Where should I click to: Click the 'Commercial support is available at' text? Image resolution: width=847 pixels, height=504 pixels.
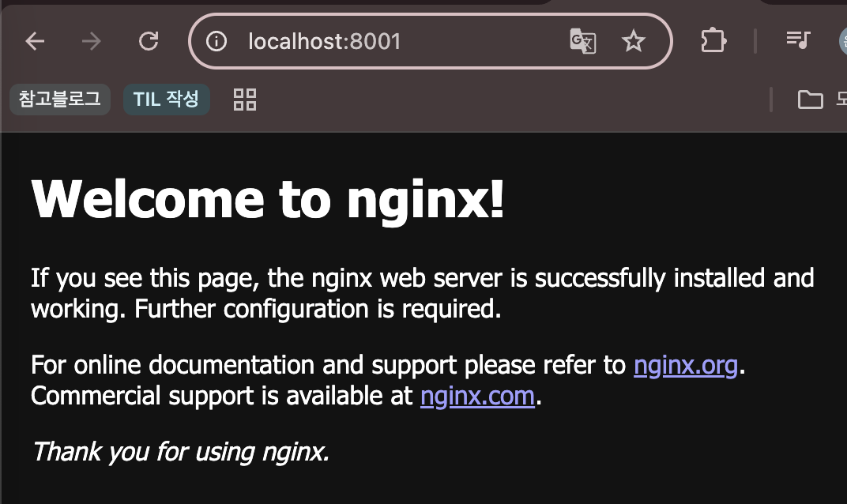click(221, 396)
